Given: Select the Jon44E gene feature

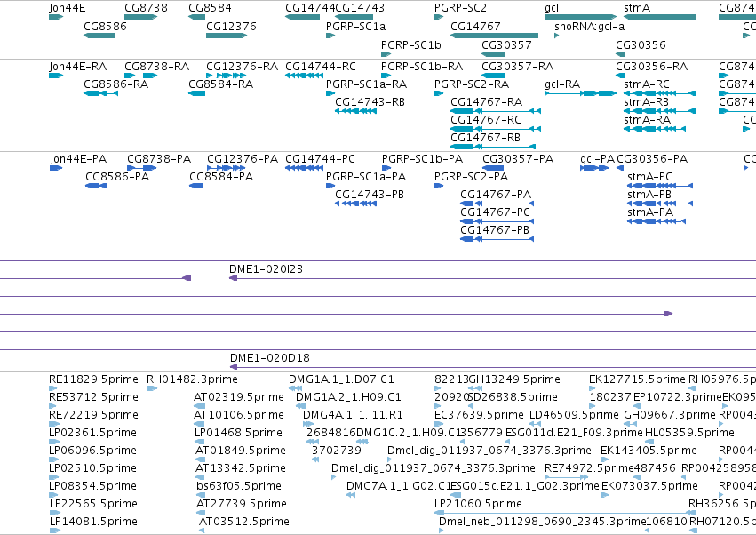Looking at the screenshot, I should pyautogui.click(x=56, y=17).
